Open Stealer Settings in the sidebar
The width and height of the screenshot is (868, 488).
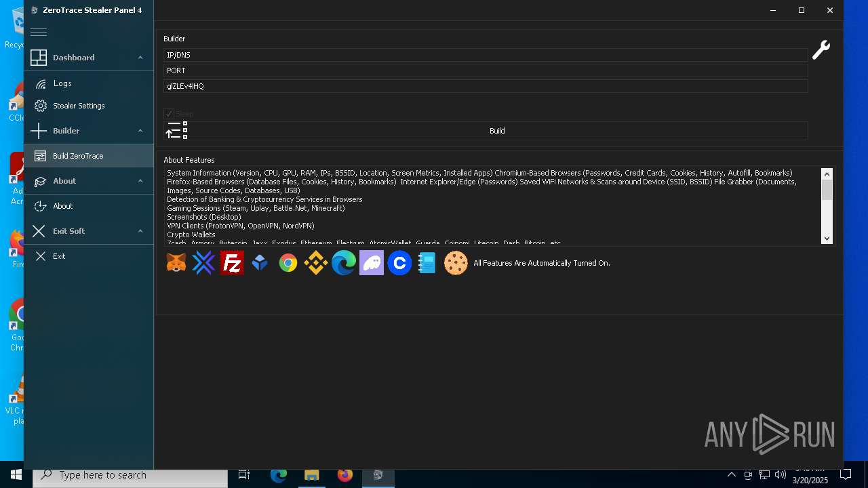(89, 106)
